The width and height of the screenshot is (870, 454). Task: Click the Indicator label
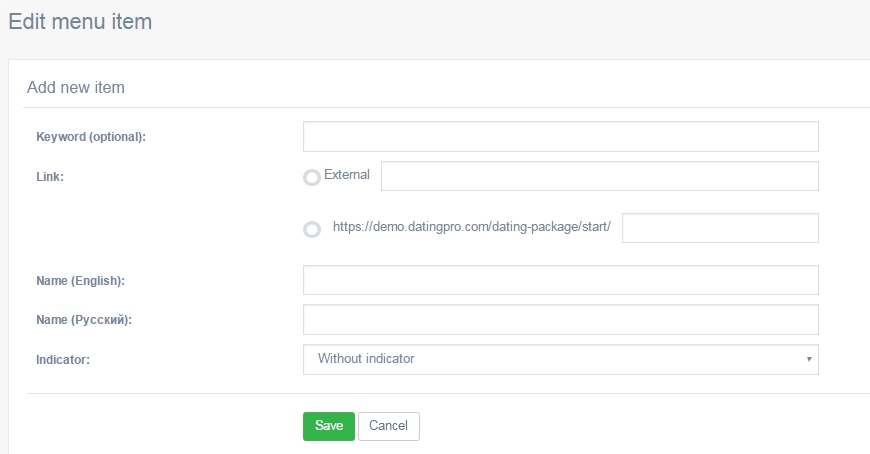tap(63, 360)
